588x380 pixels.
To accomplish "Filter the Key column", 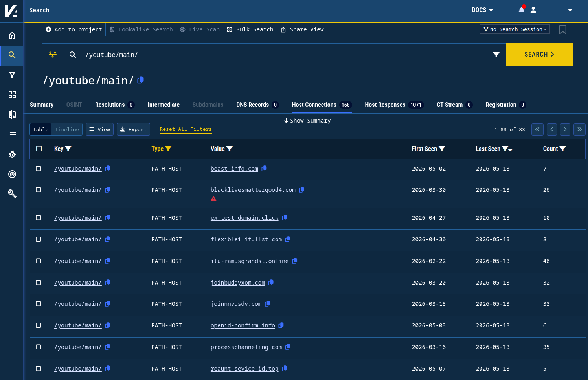I will coord(68,149).
